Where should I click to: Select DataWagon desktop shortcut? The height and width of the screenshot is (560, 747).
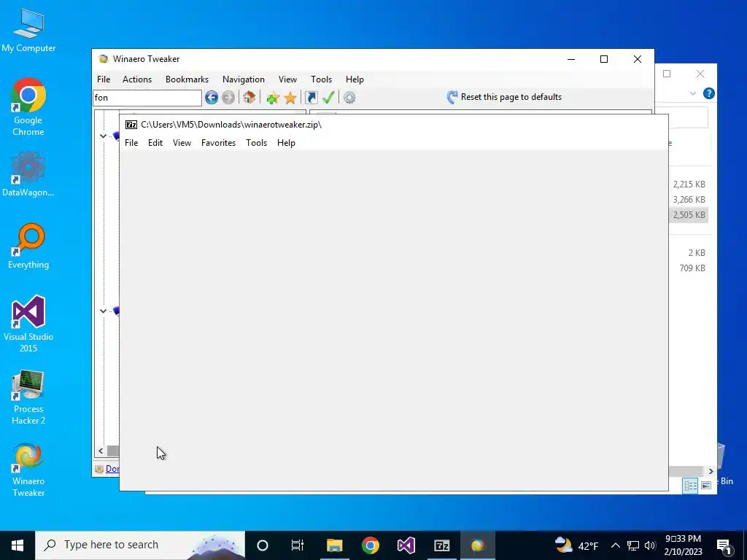(28, 174)
